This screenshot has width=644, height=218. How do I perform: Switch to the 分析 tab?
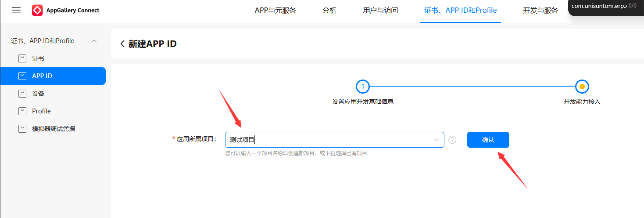(329, 11)
